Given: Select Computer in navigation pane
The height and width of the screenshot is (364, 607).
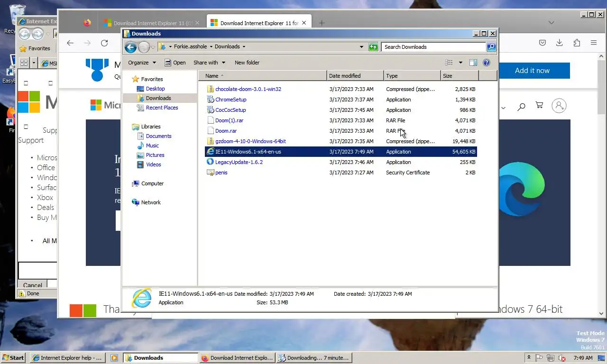Looking at the screenshot, I should (152, 183).
